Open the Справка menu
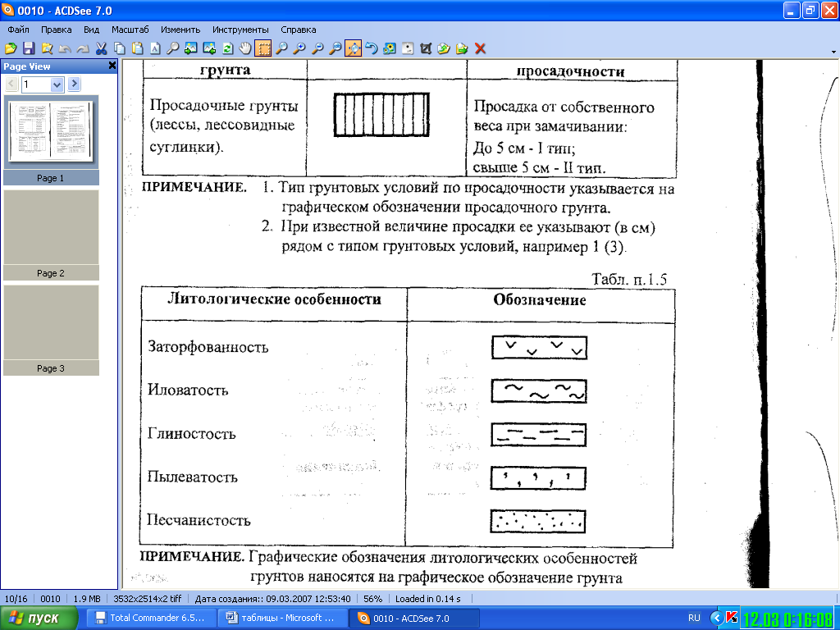Image resolution: width=840 pixels, height=630 pixels. 299,30
